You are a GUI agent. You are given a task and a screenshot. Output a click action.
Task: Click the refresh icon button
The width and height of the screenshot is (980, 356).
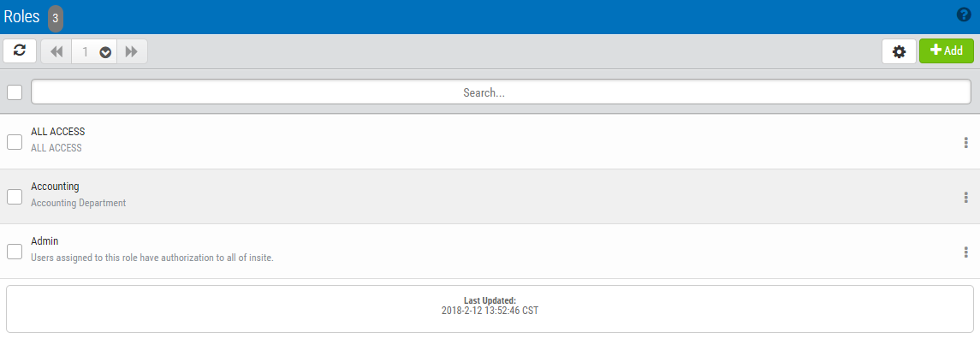(x=20, y=50)
